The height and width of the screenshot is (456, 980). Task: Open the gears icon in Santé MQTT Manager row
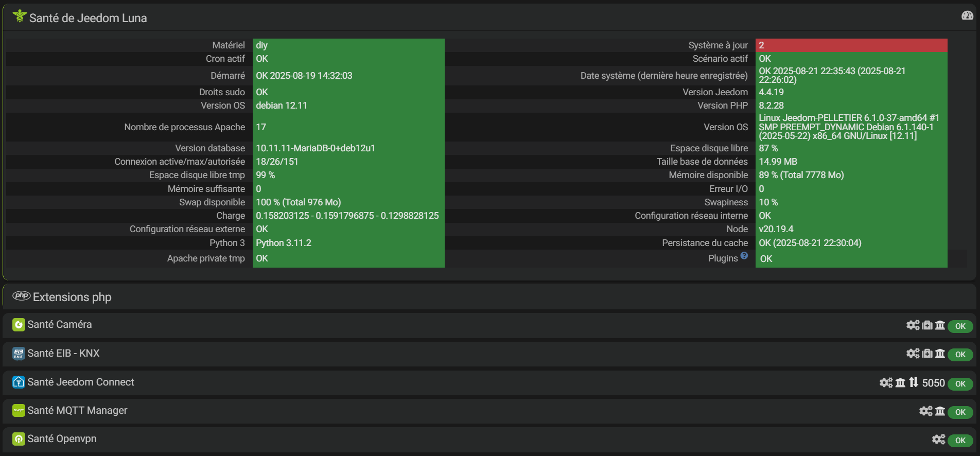click(925, 411)
